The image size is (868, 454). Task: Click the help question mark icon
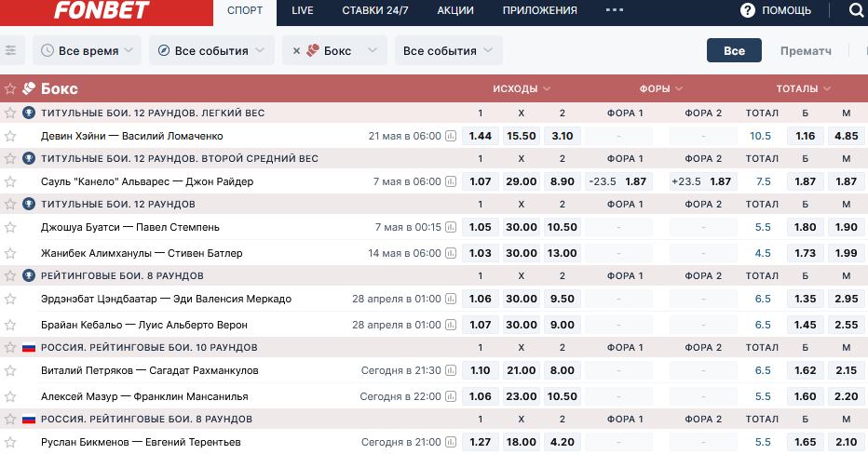[x=747, y=10]
